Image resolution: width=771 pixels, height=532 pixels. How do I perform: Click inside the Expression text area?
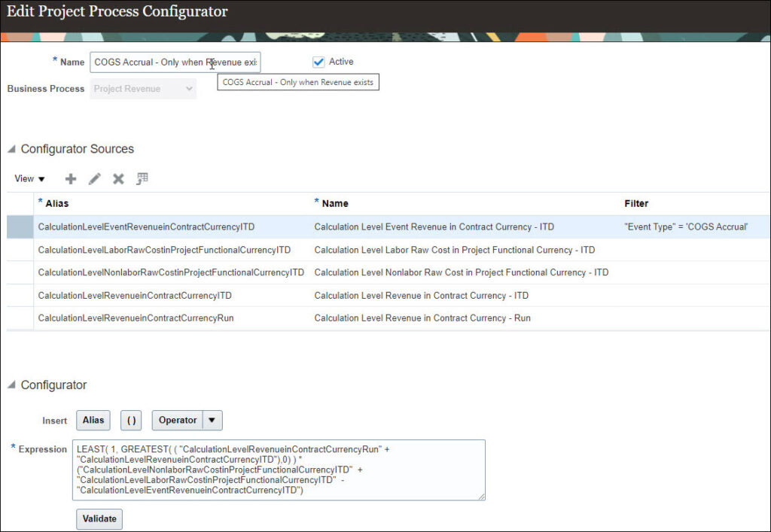[x=279, y=470]
